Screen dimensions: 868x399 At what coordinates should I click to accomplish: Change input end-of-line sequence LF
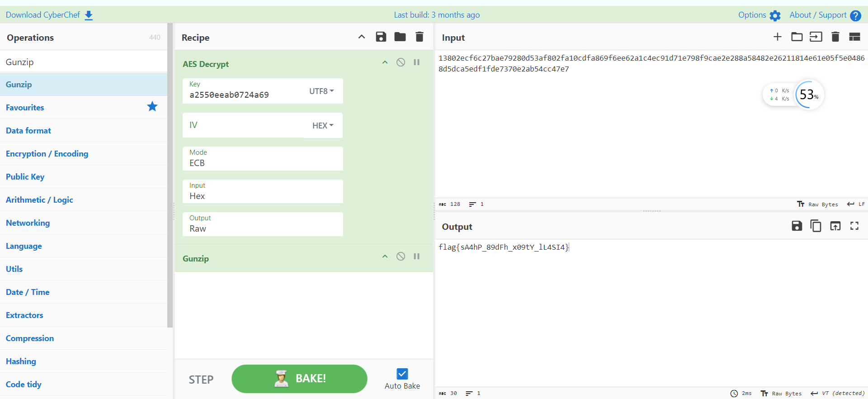tap(856, 204)
